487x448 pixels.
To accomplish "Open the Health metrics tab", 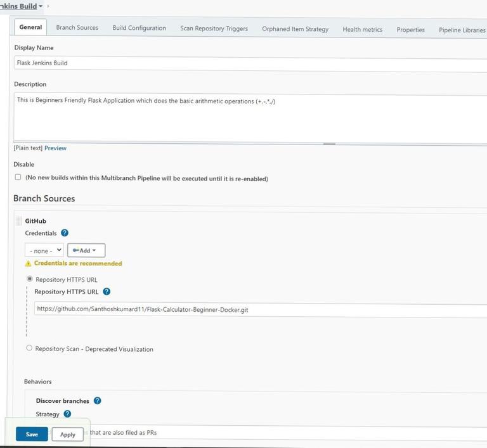I will pos(363,30).
